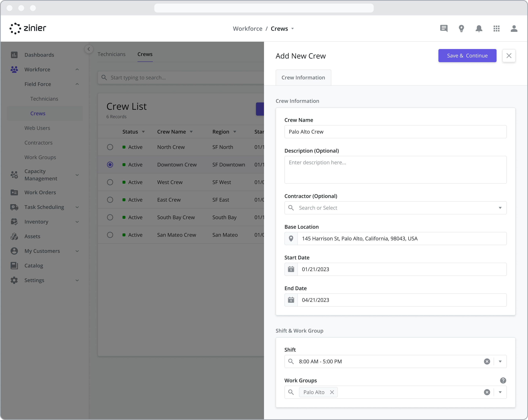528x420 pixels.
Task: Open the Status column filter arrow
Action: click(x=143, y=132)
